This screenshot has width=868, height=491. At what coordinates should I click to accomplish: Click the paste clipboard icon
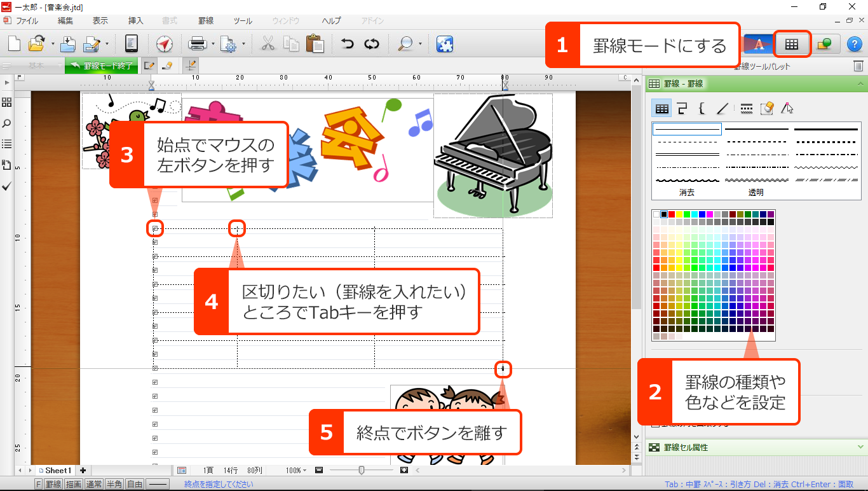[x=314, y=45]
